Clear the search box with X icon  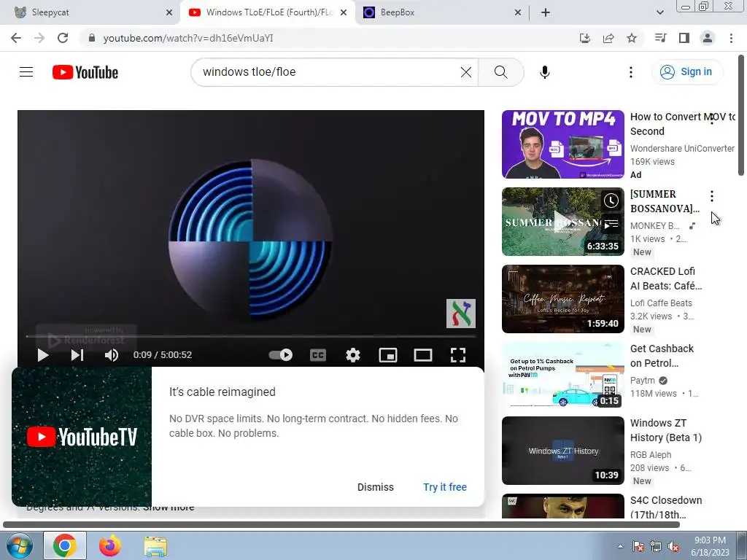(466, 72)
